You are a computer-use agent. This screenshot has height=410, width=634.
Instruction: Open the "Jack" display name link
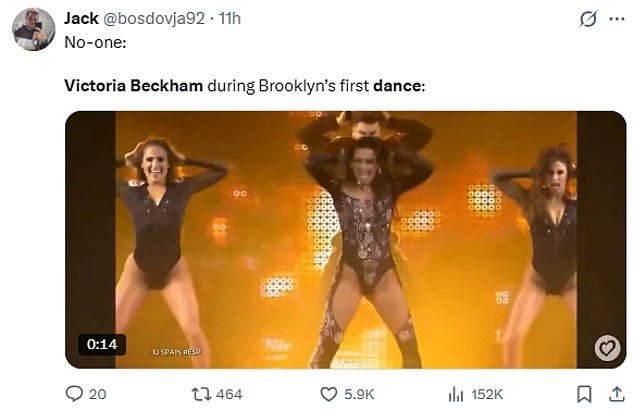point(80,18)
